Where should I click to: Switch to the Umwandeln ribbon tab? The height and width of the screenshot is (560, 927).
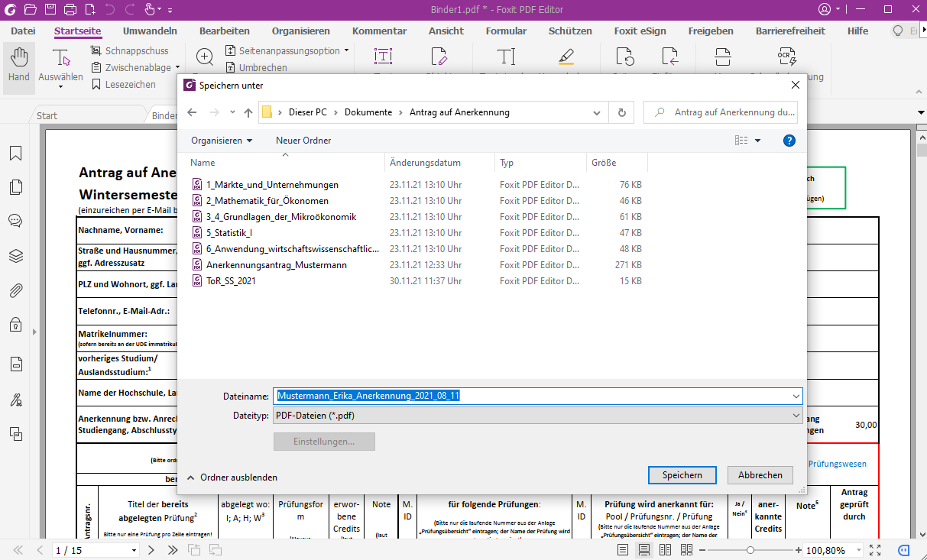point(150,31)
